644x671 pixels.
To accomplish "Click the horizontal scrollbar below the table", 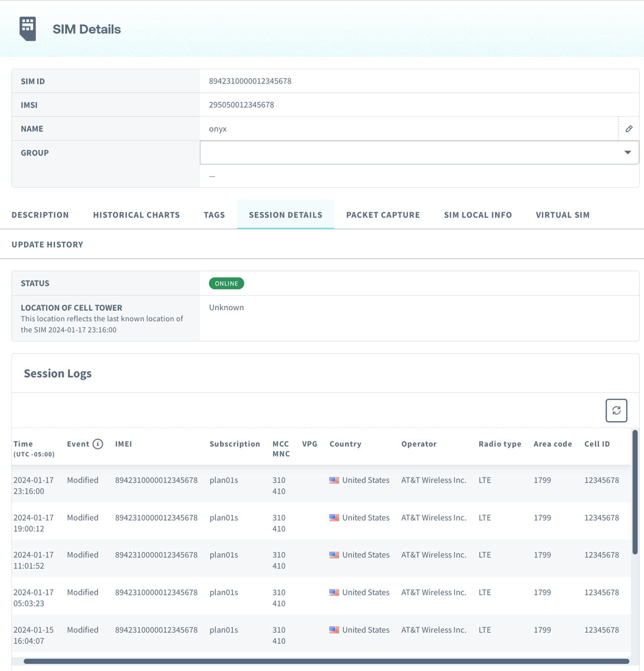I will 326,661.
